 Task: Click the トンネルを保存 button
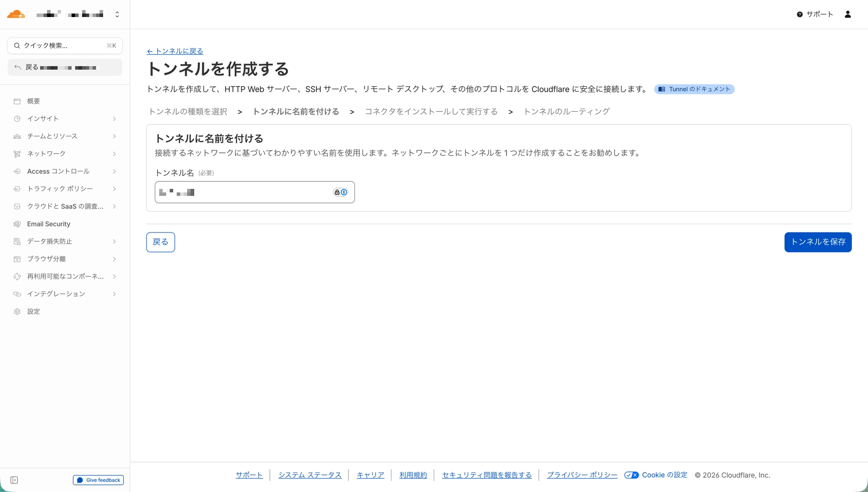817,242
